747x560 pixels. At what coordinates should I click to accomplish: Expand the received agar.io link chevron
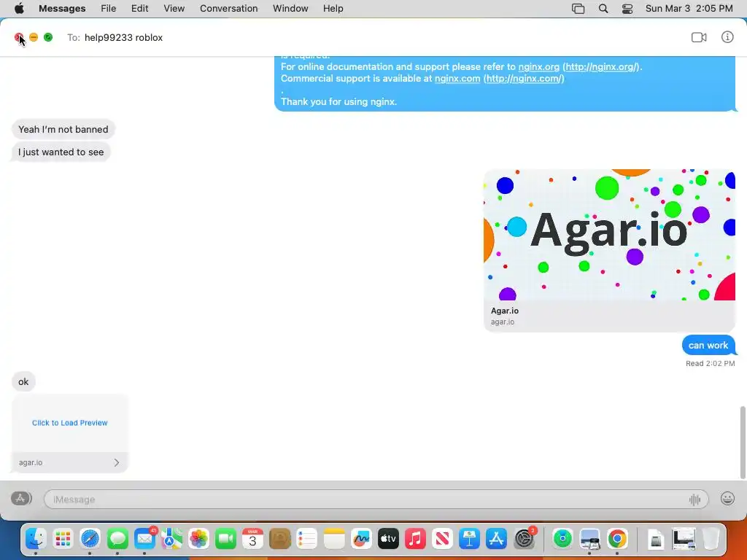point(116,462)
